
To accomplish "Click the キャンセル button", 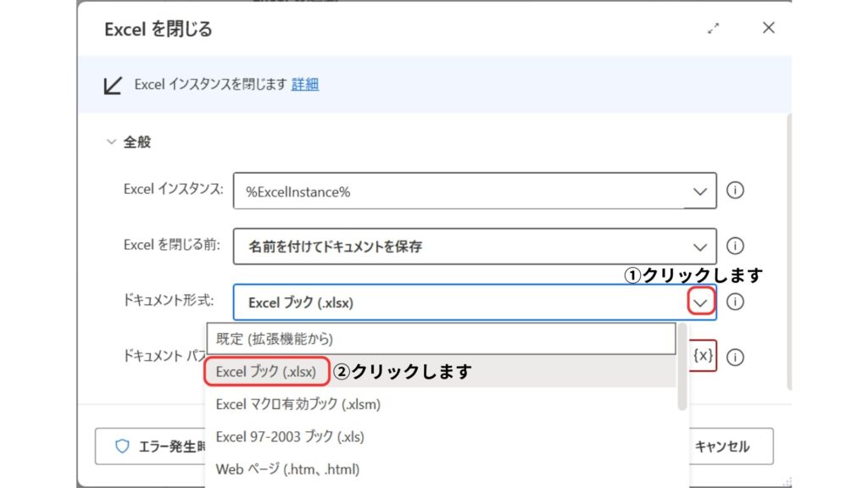I will click(x=731, y=446).
